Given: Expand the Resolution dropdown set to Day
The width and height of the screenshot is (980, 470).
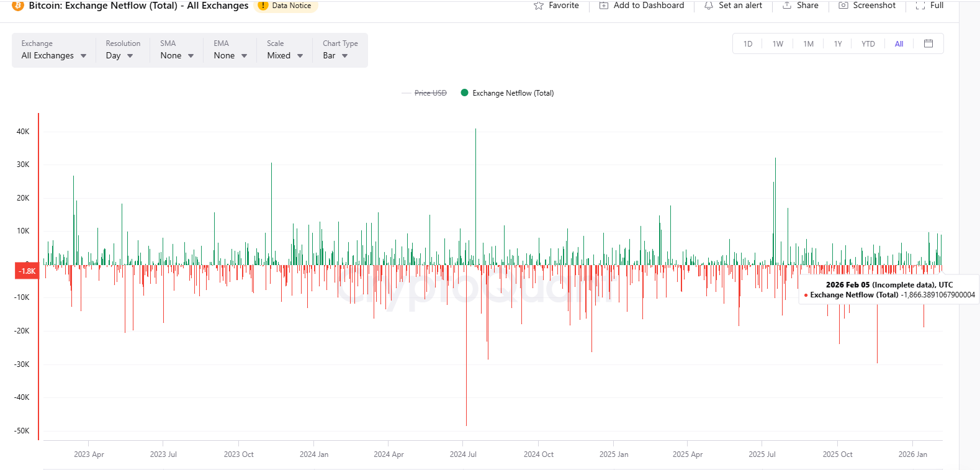Looking at the screenshot, I should tap(119, 55).
